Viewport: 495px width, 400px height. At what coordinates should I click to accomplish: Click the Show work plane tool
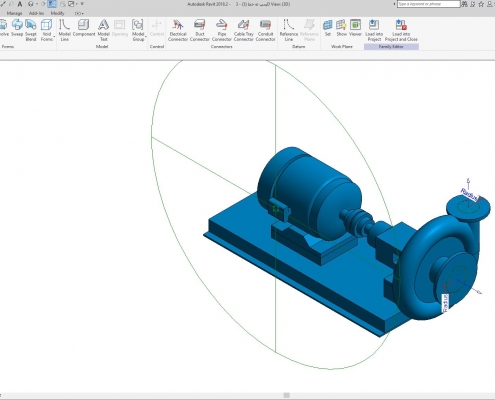tap(341, 28)
